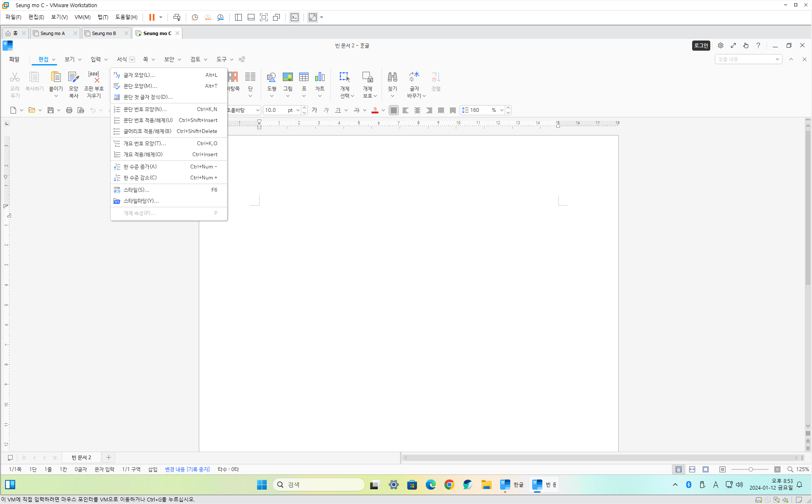This screenshot has width=812, height=504.
Task: Toggle justify paragraph alignment button
Action: (x=394, y=110)
